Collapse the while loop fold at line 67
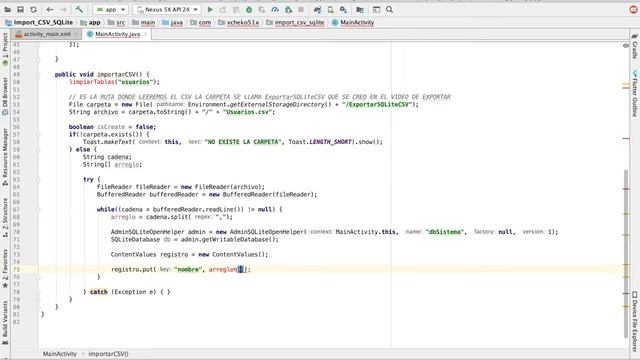 pyautogui.click(x=38, y=209)
